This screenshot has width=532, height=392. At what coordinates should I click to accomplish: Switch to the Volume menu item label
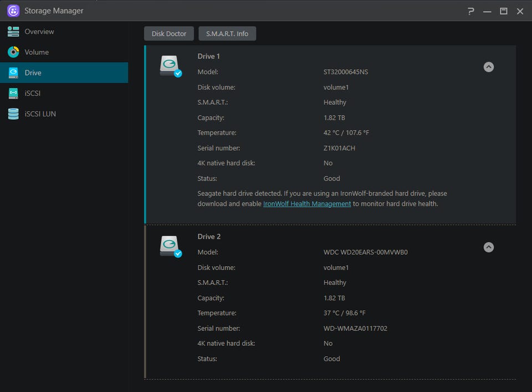(x=37, y=52)
